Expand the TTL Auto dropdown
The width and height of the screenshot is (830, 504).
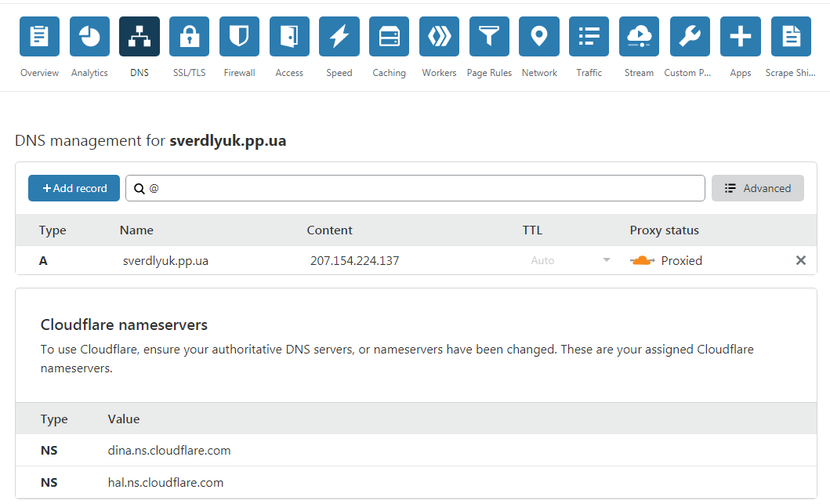607,260
